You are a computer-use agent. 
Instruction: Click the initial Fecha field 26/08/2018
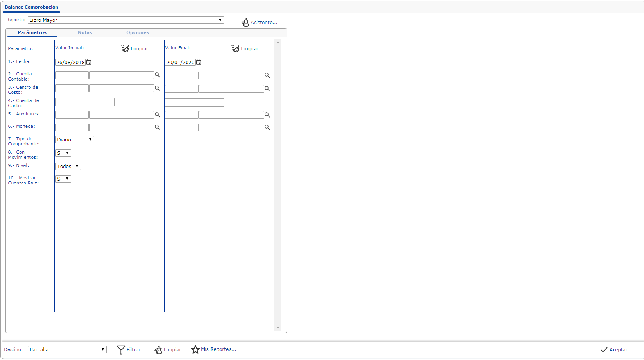click(70, 62)
